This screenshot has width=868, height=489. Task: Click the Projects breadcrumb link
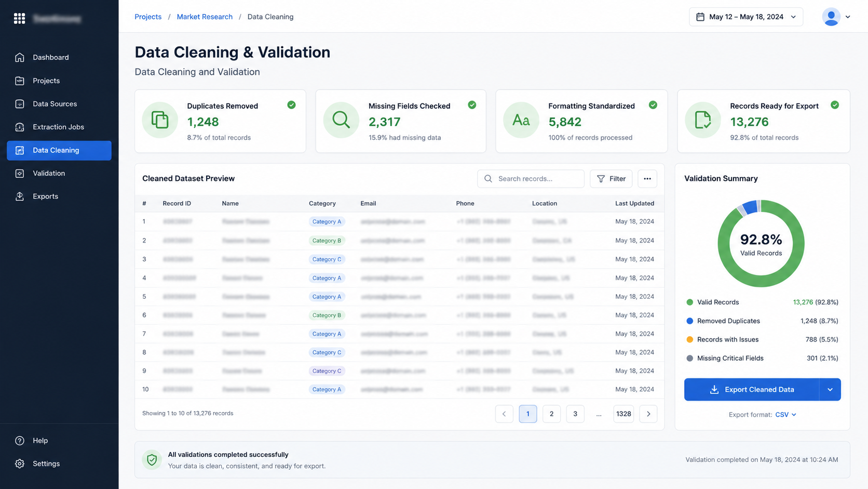[148, 17]
